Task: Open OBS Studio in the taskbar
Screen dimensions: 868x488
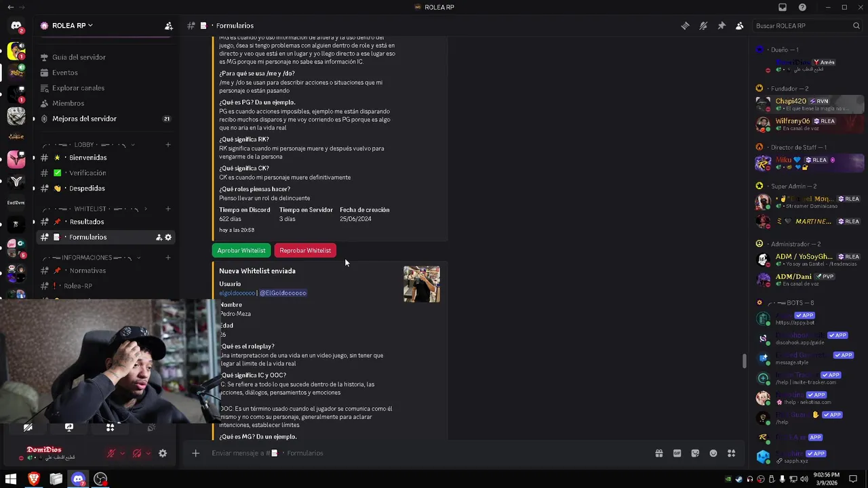Action: [x=100, y=479]
